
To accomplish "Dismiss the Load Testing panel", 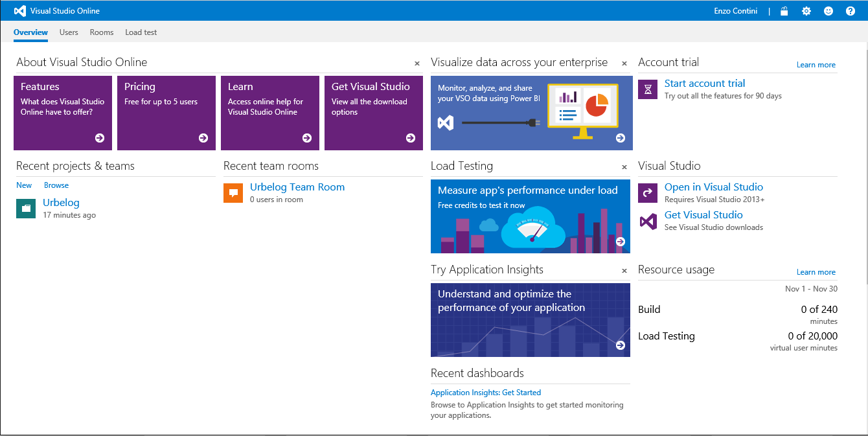I will click(624, 167).
